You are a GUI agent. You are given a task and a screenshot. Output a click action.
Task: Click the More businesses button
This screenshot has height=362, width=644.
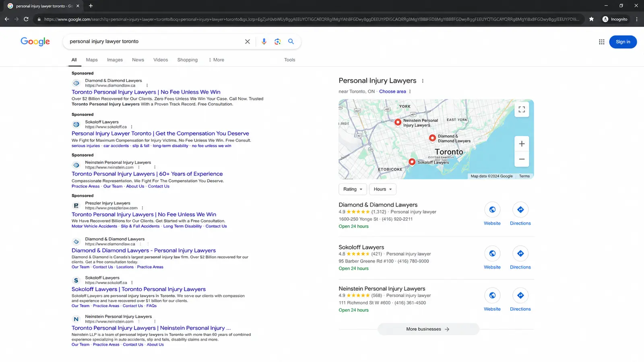point(428,329)
